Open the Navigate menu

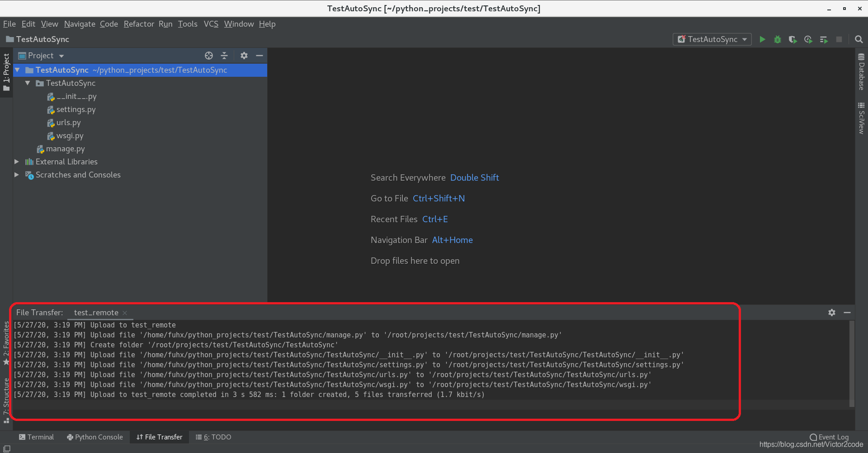(80, 24)
